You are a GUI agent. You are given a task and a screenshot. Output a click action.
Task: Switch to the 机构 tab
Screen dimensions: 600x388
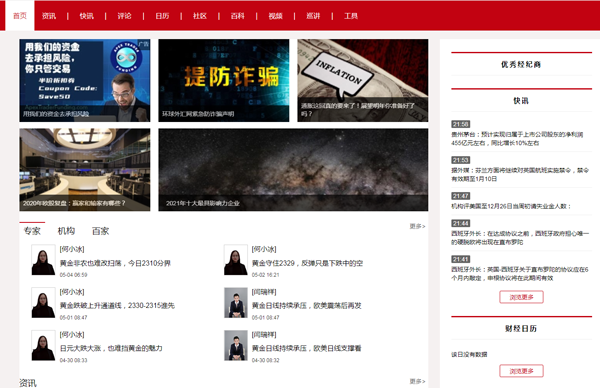tap(66, 231)
